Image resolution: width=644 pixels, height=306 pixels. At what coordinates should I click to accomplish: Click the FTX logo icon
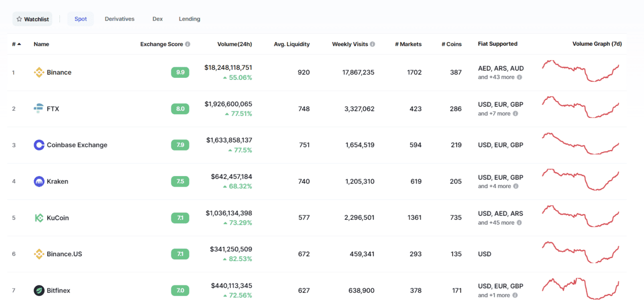coord(39,108)
